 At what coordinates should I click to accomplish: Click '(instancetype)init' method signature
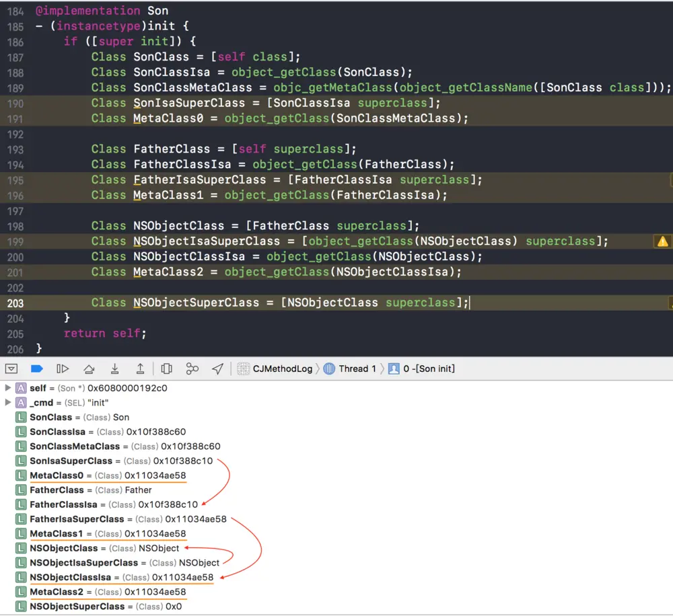coord(112,26)
